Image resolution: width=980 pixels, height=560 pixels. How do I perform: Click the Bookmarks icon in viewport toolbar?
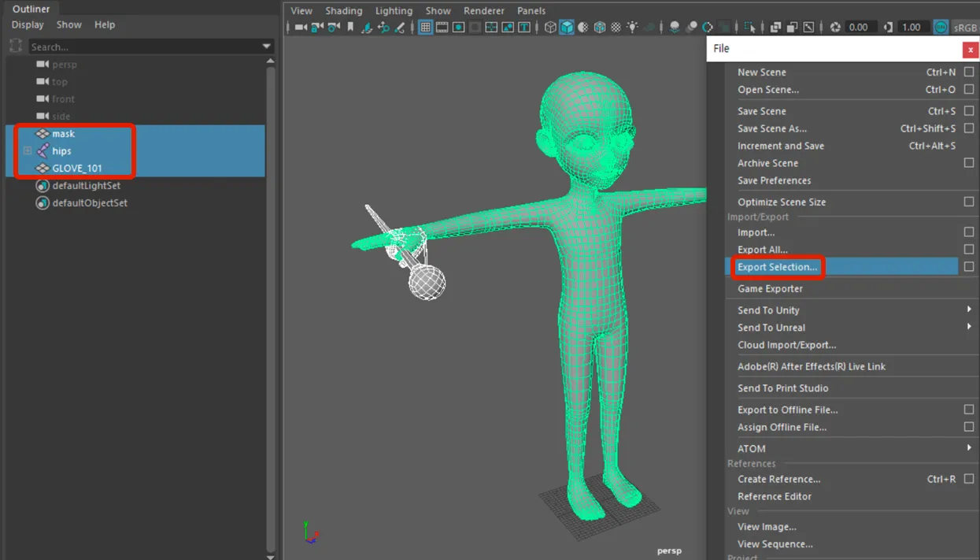pyautogui.click(x=350, y=28)
